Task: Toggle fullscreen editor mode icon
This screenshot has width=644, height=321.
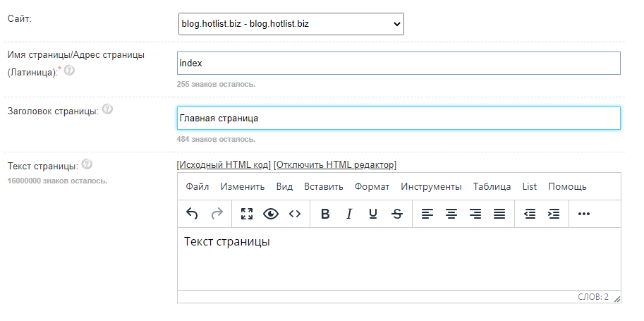Action: (247, 214)
